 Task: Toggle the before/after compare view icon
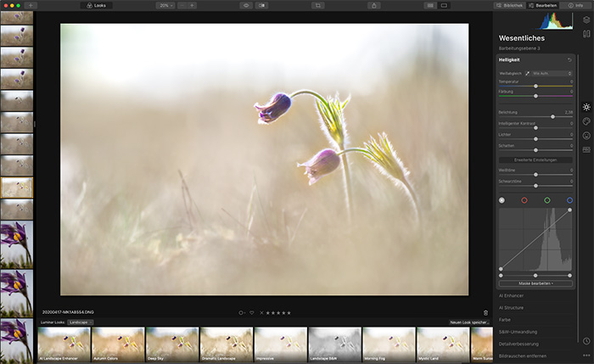click(261, 5)
